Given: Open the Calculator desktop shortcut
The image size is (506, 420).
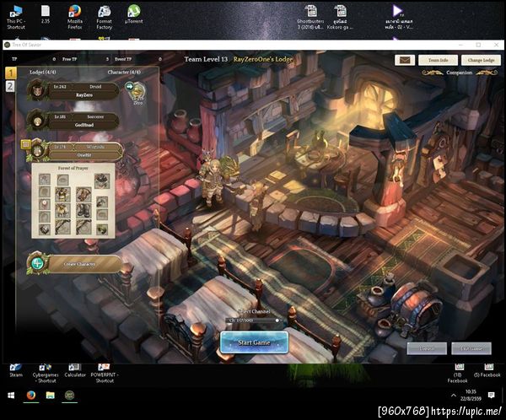Looking at the screenshot, I should pos(75,370).
